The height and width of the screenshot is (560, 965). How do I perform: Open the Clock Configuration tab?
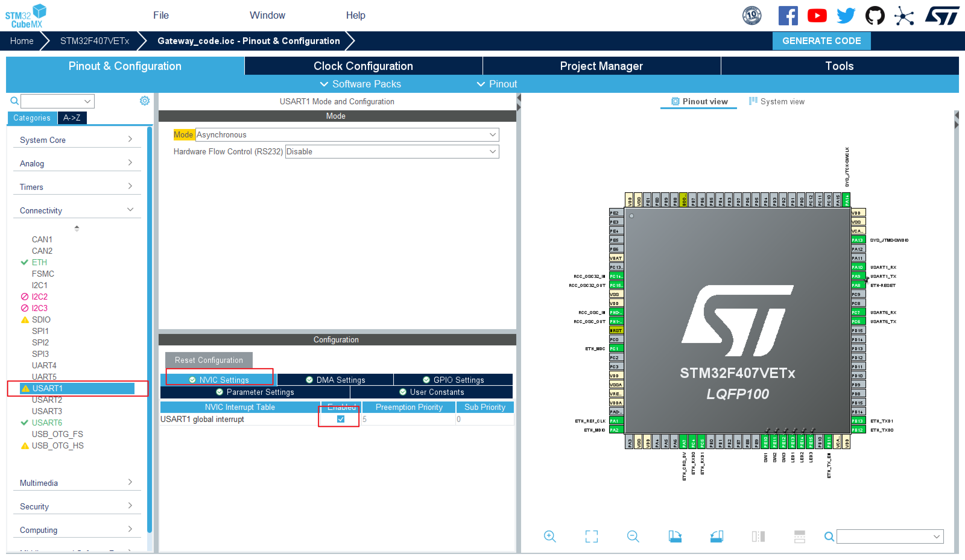point(363,66)
